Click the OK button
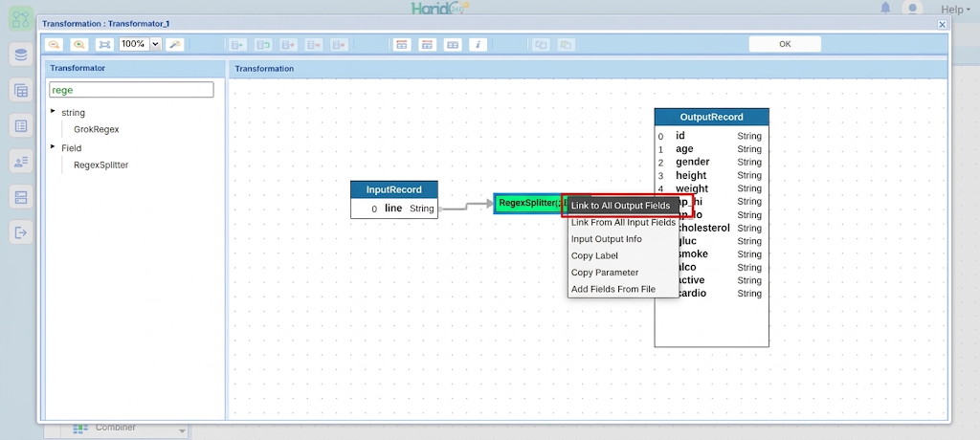Viewport: 980px width, 440px height. tap(785, 44)
